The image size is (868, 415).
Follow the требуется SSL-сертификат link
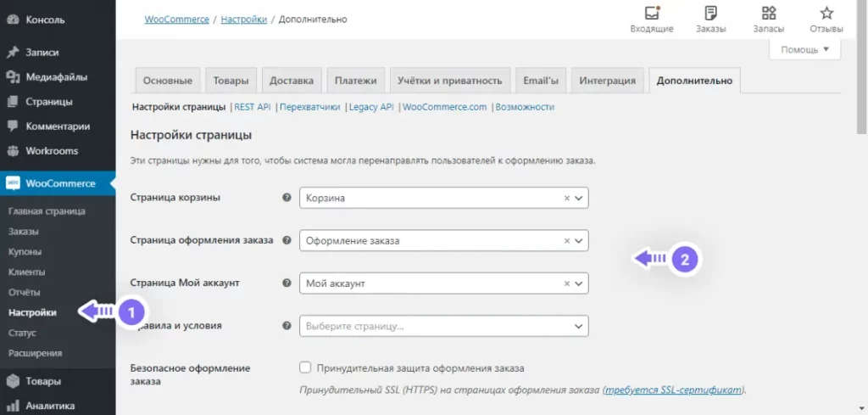(x=673, y=390)
